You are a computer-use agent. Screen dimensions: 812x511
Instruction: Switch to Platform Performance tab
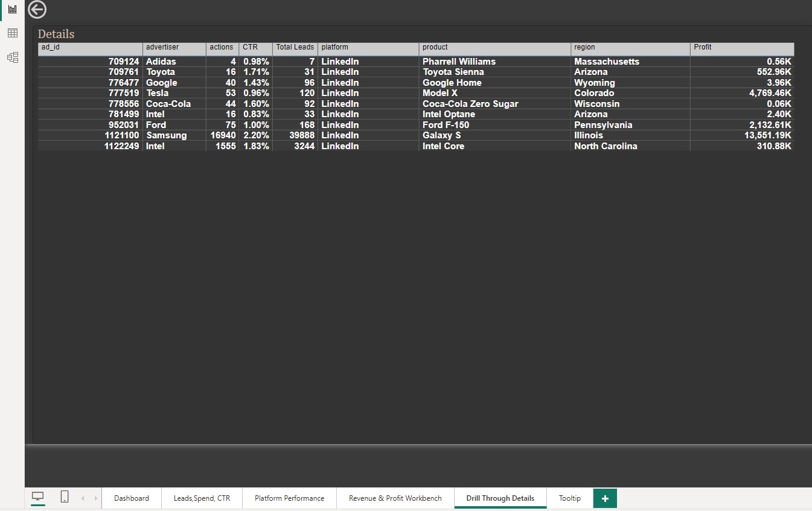coord(289,498)
